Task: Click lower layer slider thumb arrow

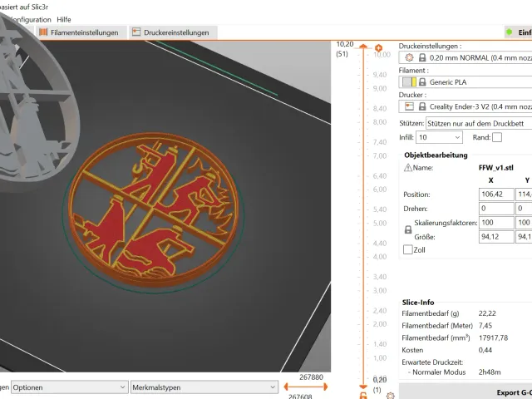Action: [x=363, y=387]
